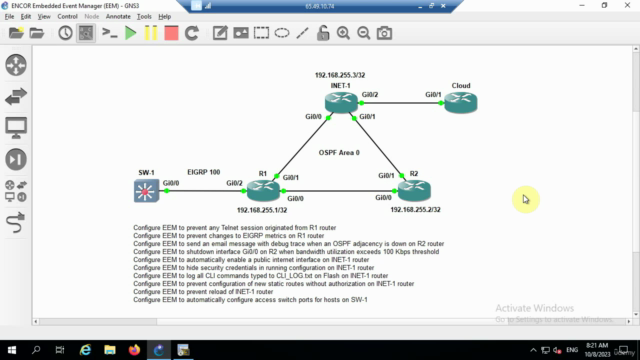Click the OSPF Area 0 label

click(x=339, y=153)
